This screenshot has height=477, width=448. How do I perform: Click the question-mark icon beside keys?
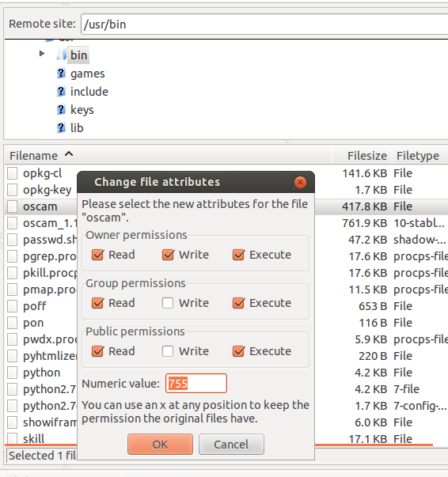point(61,109)
